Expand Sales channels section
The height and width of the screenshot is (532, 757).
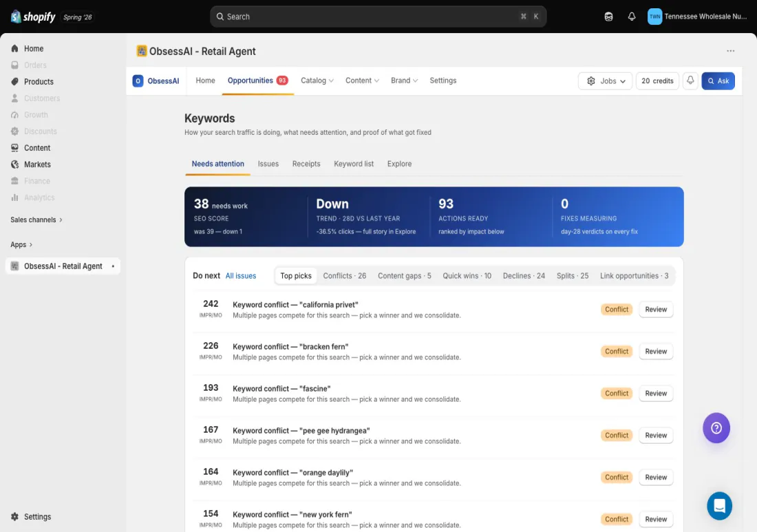click(36, 220)
